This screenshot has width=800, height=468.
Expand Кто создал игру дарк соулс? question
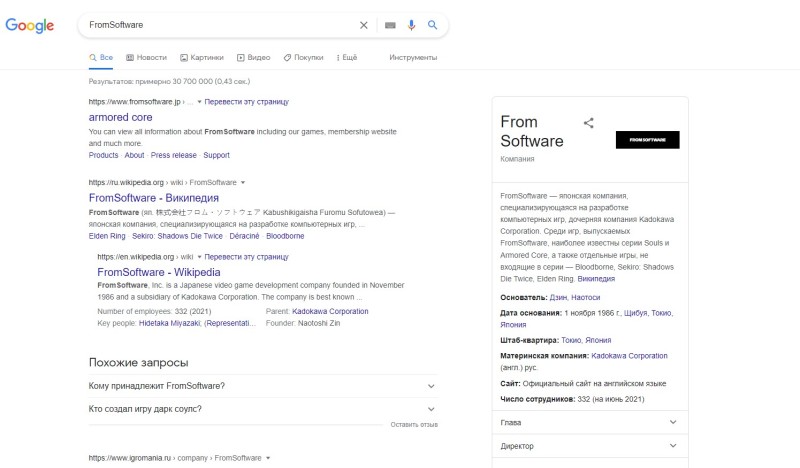coord(263,409)
